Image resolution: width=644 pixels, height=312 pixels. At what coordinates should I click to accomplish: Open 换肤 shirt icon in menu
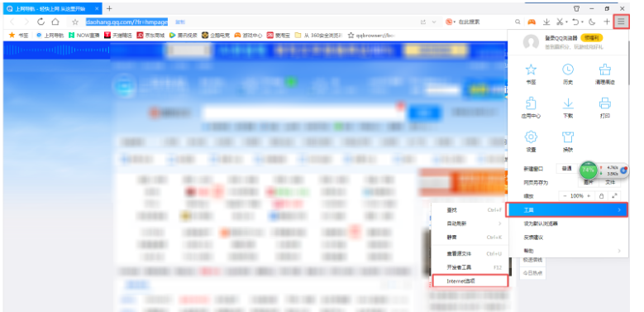(x=568, y=142)
